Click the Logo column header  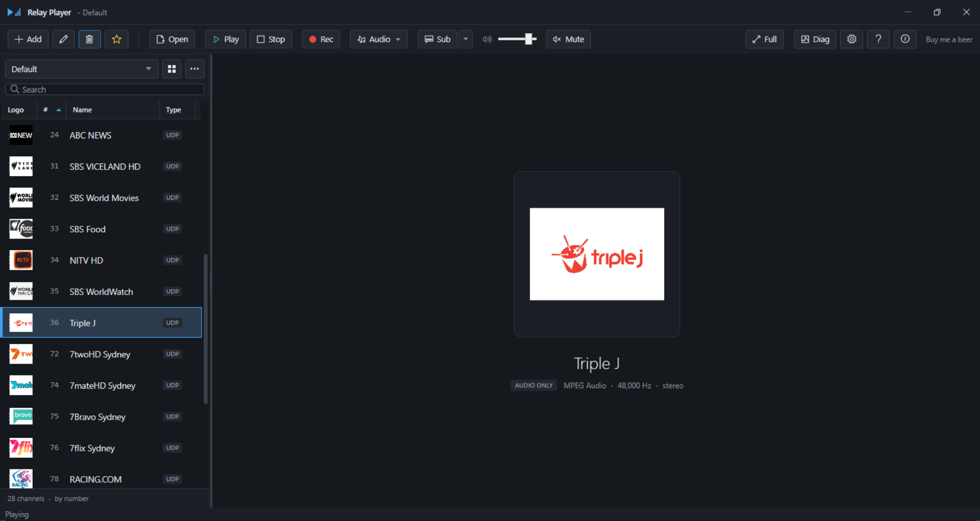click(18, 110)
